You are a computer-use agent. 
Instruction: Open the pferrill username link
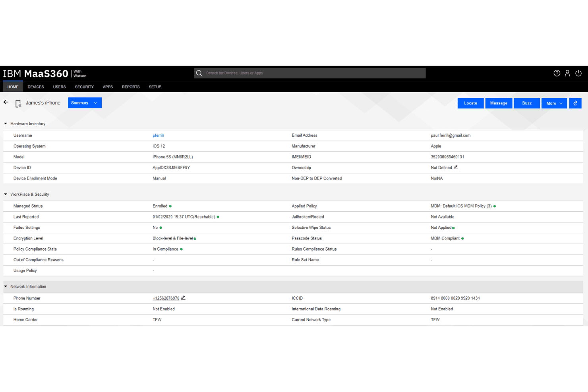(x=158, y=135)
